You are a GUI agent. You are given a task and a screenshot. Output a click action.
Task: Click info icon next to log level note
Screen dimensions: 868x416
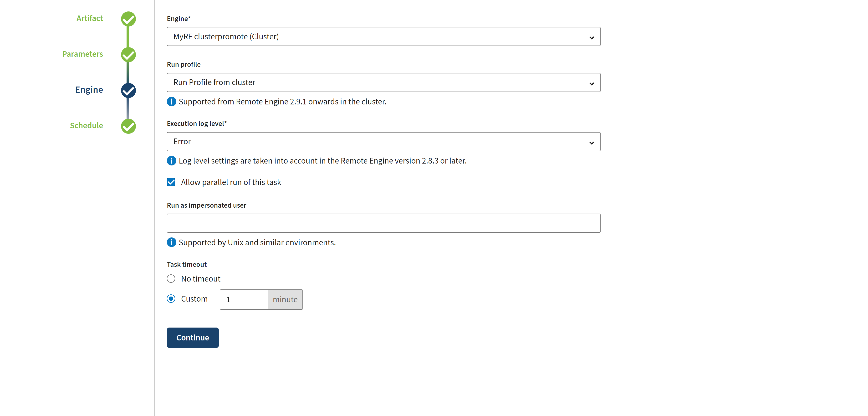pos(172,161)
